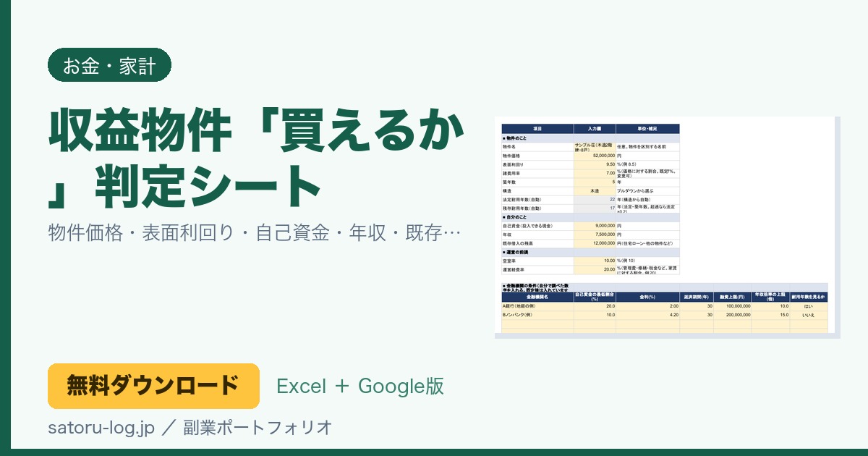Click the Bノンバンク(例) row name
Screen dimensions: 868x456
(517, 315)
